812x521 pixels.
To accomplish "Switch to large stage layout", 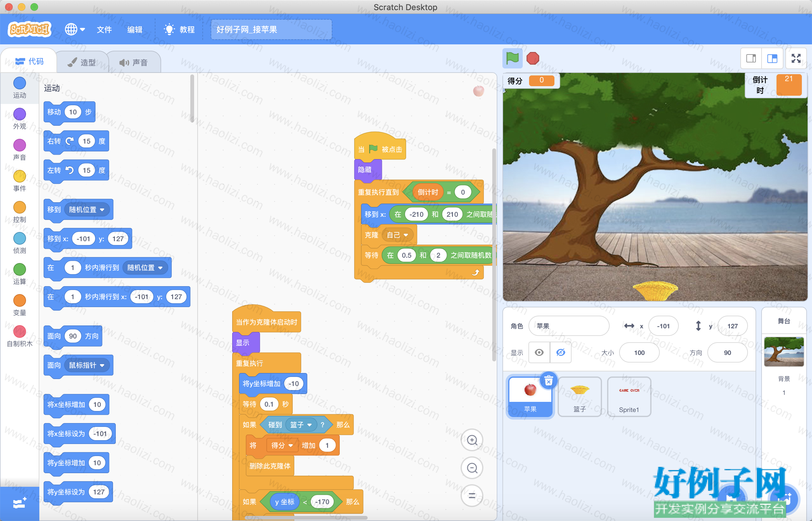I will pos(772,59).
